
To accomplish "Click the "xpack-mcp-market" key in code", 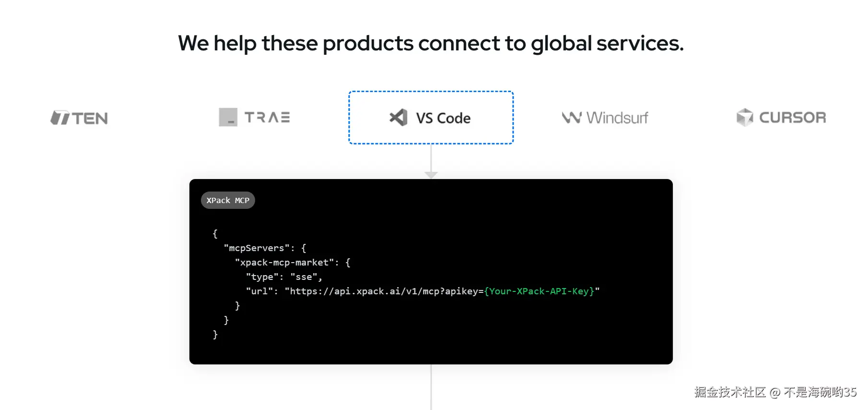I will pyautogui.click(x=284, y=263).
